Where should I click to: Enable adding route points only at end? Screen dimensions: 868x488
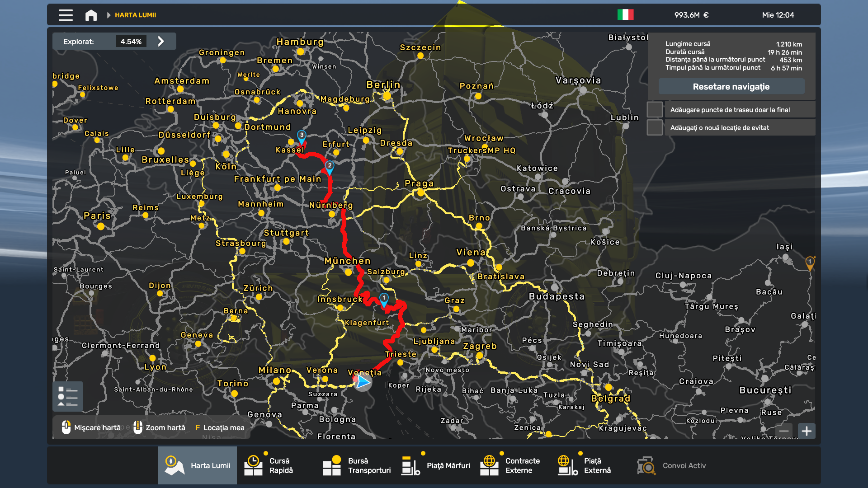pyautogui.click(x=655, y=110)
